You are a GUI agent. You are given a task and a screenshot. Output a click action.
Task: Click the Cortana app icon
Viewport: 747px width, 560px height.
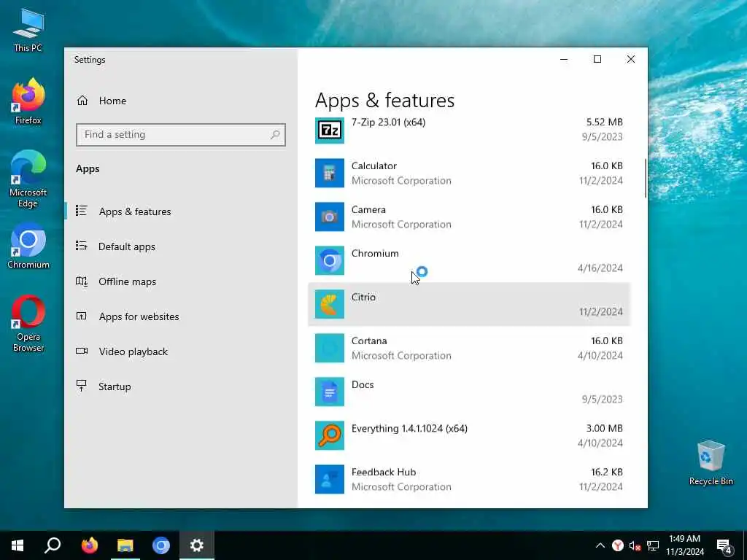point(329,348)
